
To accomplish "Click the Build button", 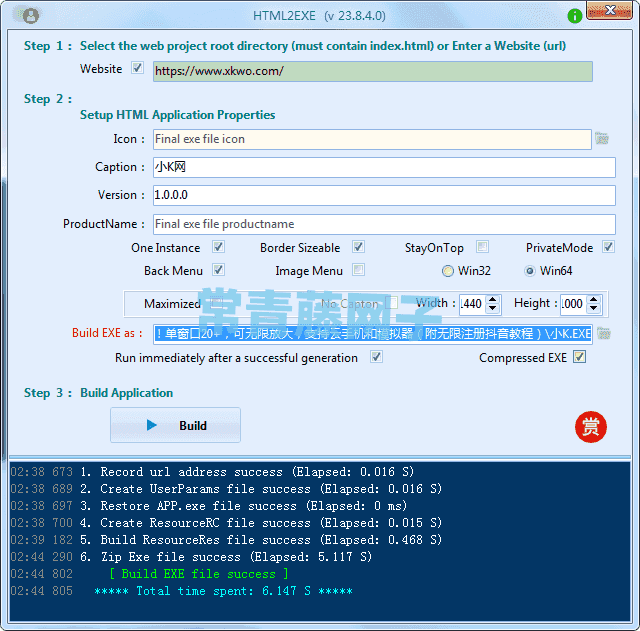I will [x=176, y=425].
